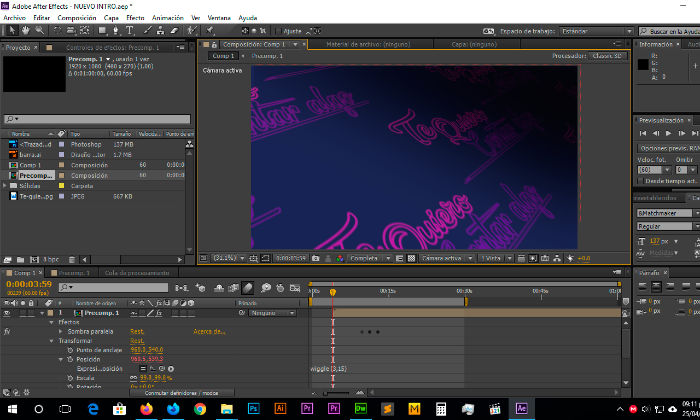Open magnification 31.1% dropdown
This screenshot has height=420, width=700.
tap(228, 258)
